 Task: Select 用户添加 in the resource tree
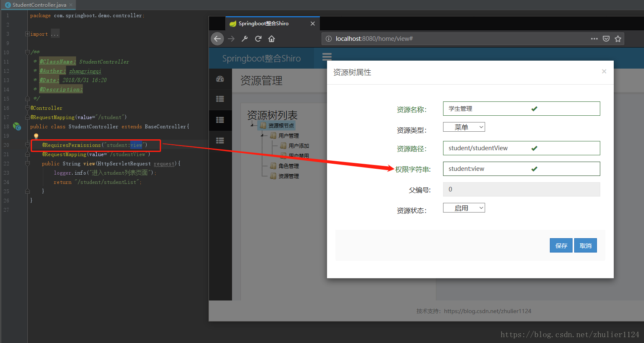point(299,146)
